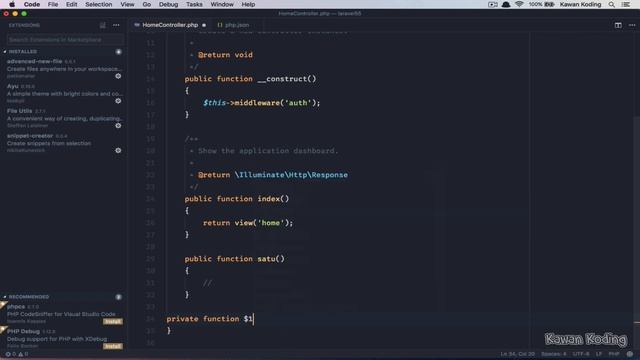Click the unsaved dot on HomeController.php tab

pos(204,25)
